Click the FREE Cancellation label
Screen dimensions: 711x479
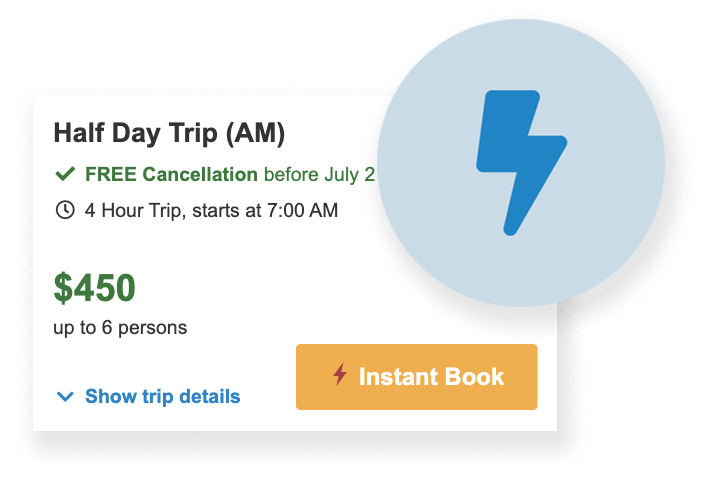[171, 174]
